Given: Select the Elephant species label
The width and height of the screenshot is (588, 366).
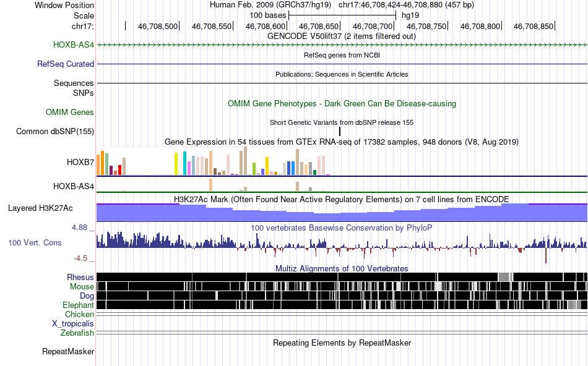Looking at the screenshot, I should 78,305.
